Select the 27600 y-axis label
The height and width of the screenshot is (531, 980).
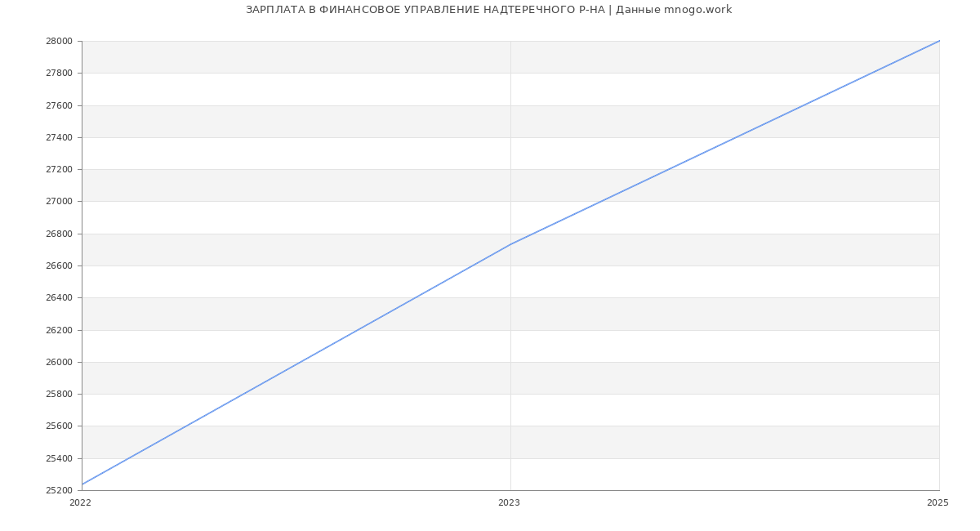(x=59, y=105)
